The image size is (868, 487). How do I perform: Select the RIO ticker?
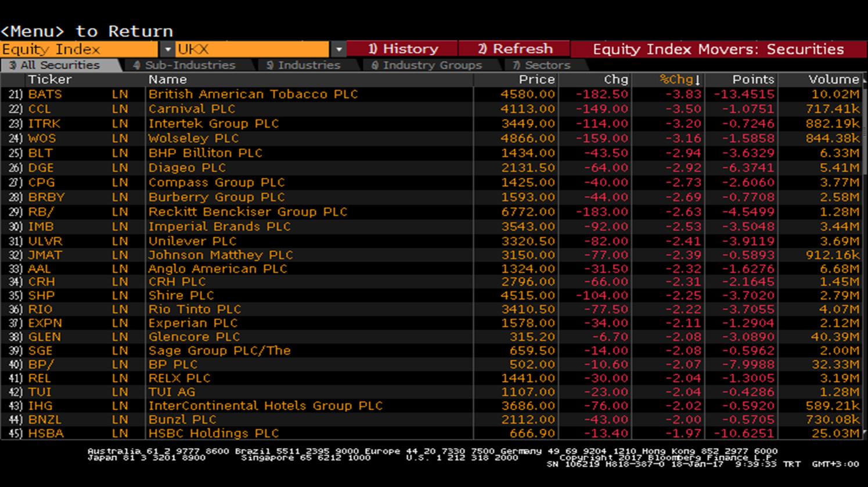pos(40,309)
